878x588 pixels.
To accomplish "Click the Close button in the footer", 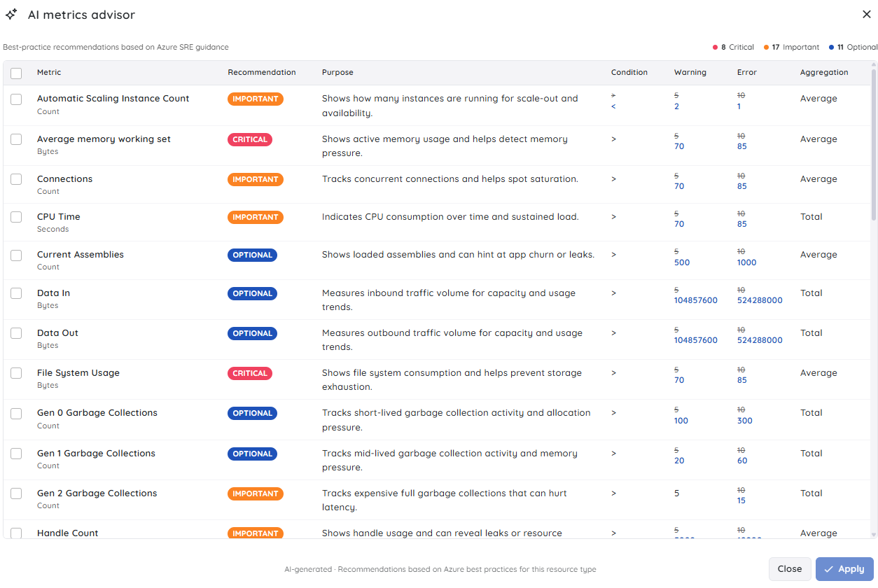I will (790, 569).
